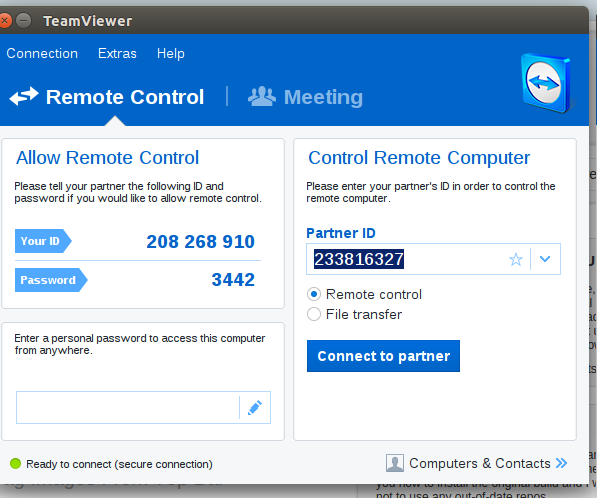The height and width of the screenshot is (498, 597).
Task: Open Computers & Contacts panel link
Action: point(479,463)
